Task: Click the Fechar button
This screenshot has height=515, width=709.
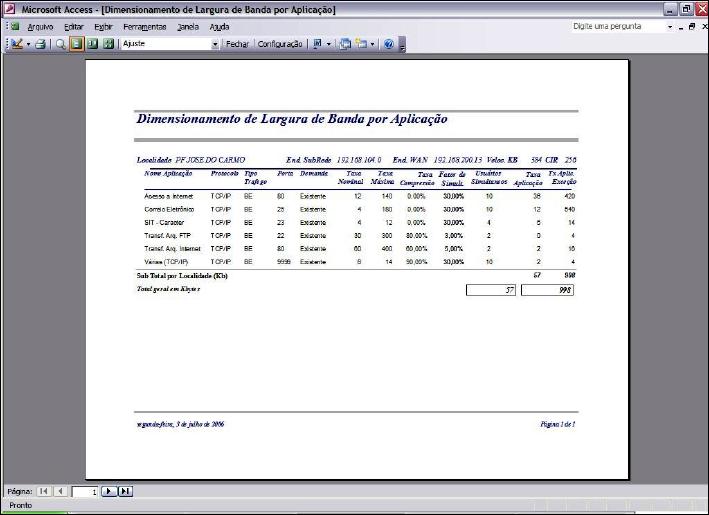Action: (237, 44)
